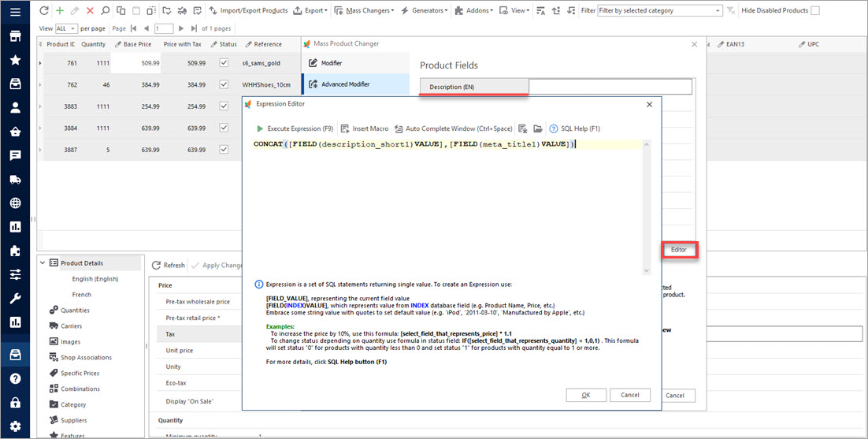Click the Description (EN) input field
Image resolution: width=868 pixels, height=439 pixels.
click(x=610, y=87)
